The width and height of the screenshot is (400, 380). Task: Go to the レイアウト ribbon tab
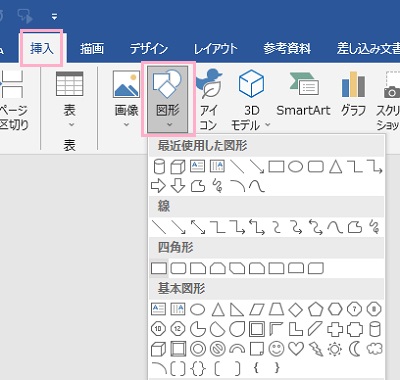pos(215,49)
